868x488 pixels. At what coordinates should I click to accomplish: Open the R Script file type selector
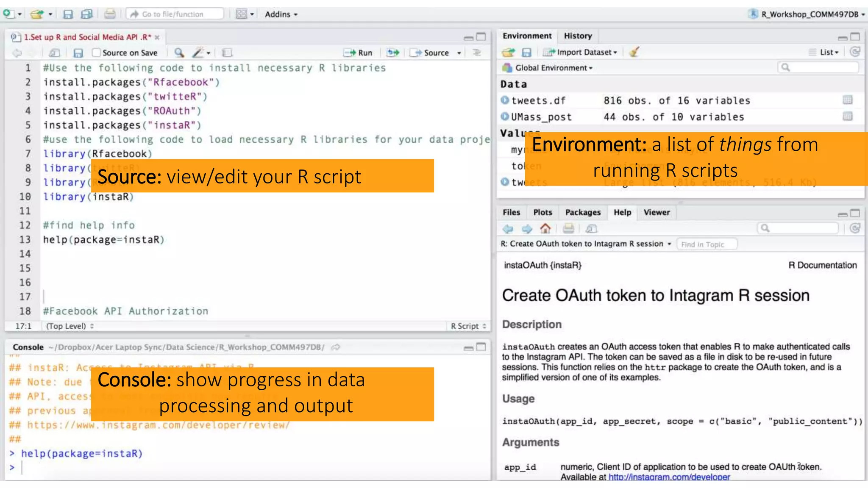click(x=468, y=326)
